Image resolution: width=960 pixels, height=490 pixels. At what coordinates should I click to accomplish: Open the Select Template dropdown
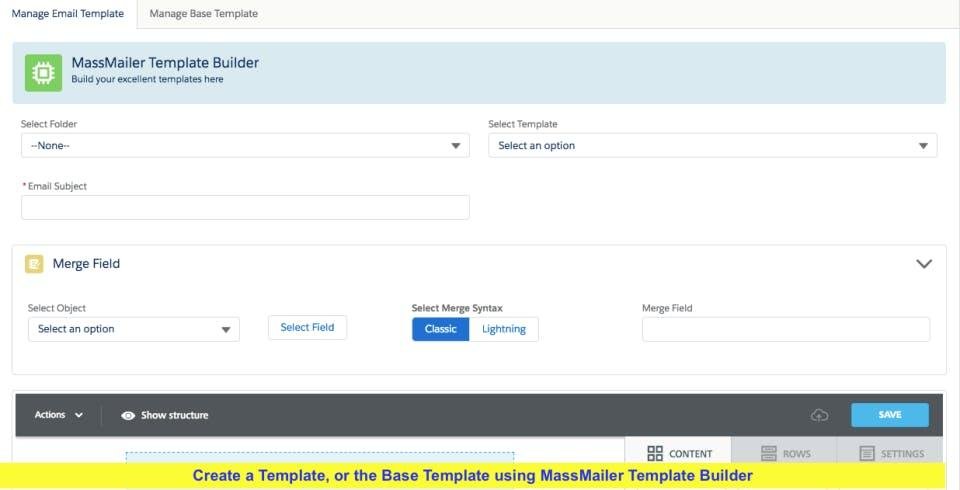(x=712, y=146)
